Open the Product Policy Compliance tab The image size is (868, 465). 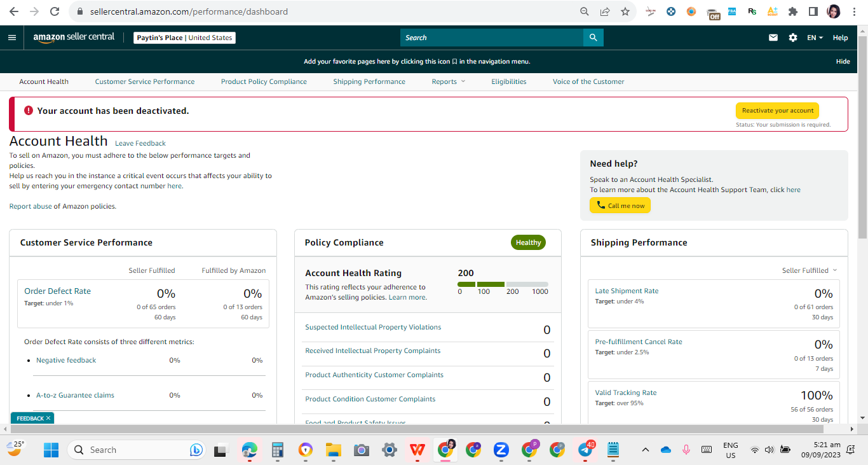(264, 81)
